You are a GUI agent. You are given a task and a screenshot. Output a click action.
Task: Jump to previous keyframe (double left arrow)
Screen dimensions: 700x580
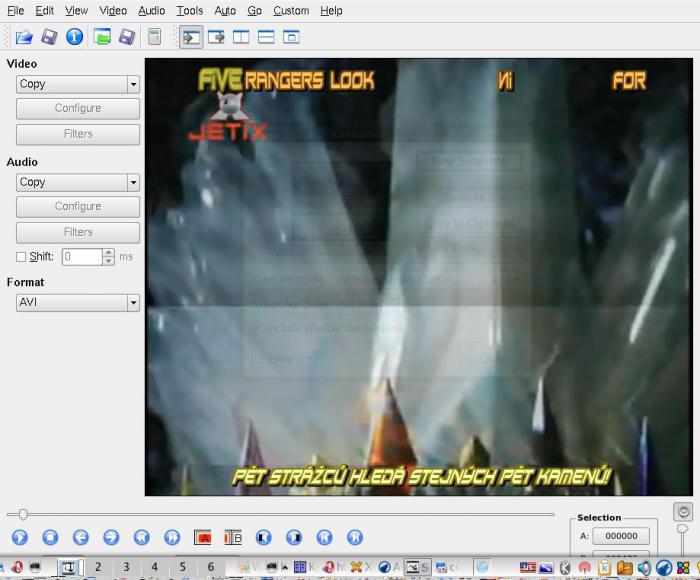(x=142, y=537)
